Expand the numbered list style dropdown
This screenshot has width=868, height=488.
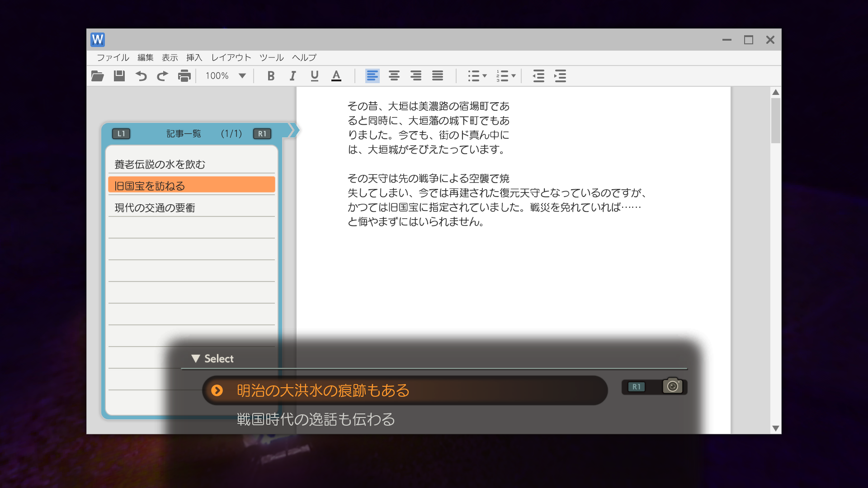(514, 76)
